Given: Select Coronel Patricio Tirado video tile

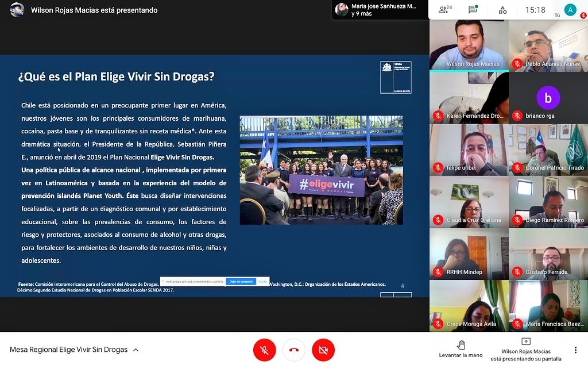Looking at the screenshot, I should (x=548, y=150).
